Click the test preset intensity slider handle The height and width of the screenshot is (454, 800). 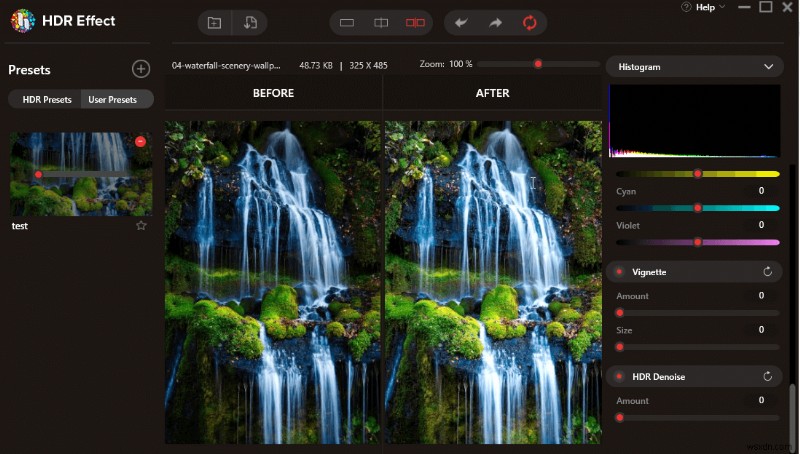[38, 174]
